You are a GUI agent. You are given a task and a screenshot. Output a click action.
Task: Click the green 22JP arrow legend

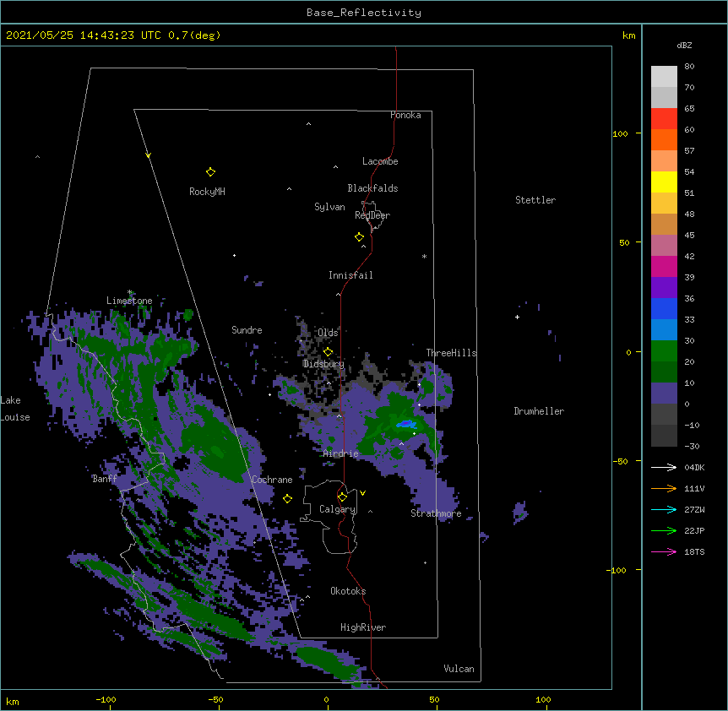664,531
